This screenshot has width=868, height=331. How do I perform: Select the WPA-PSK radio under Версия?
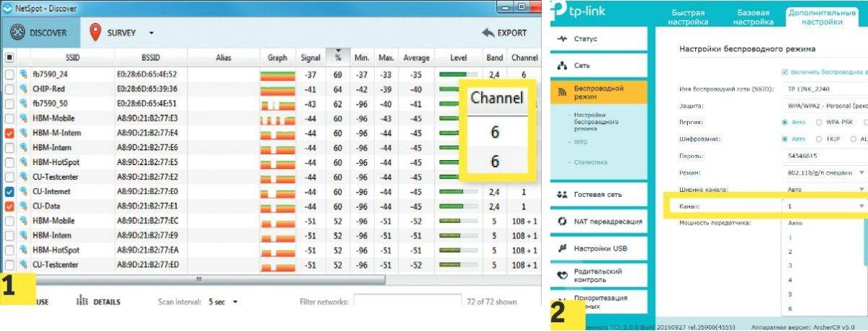820,122
